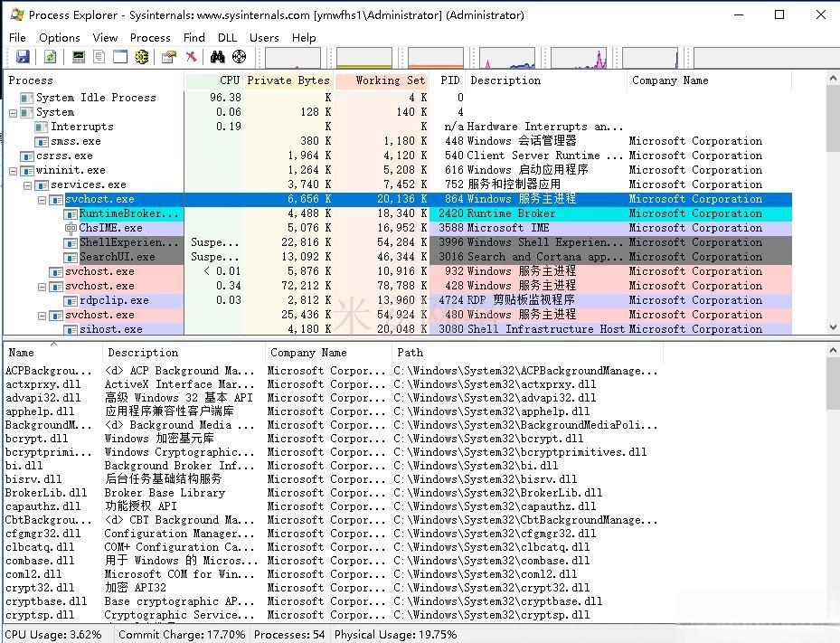The image size is (840, 643).
Task: Open the Process menu
Action: click(150, 37)
